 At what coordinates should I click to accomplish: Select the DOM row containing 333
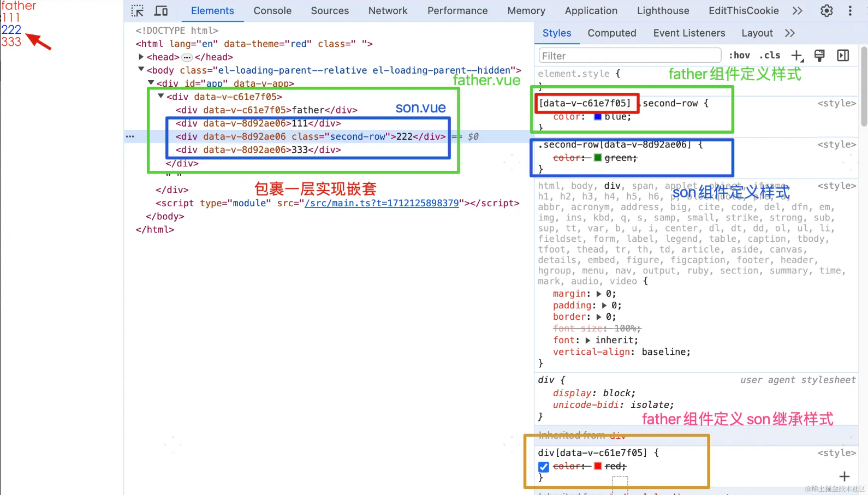click(x=258, y=150)
